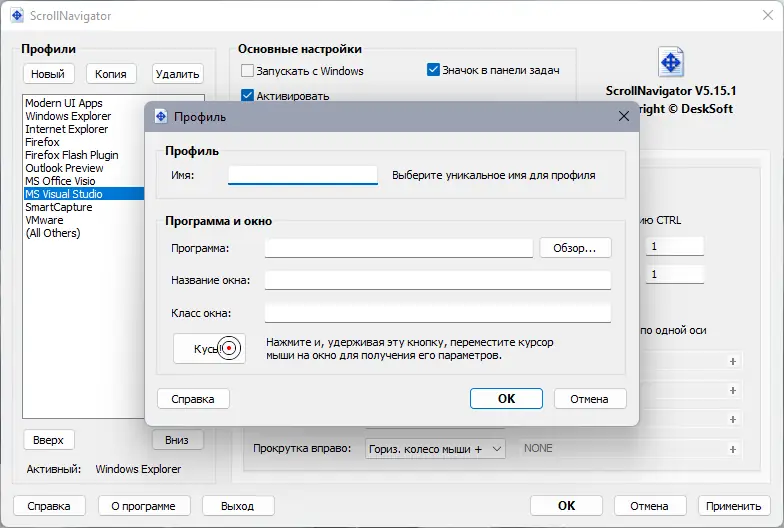This screenshot has width=784, height=528.
Task: Click the NONE shortcut field
Action: [x=620, y=448]
